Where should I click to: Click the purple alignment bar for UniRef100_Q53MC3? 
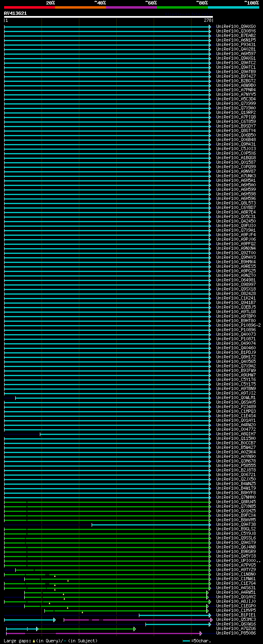(137, 619)
